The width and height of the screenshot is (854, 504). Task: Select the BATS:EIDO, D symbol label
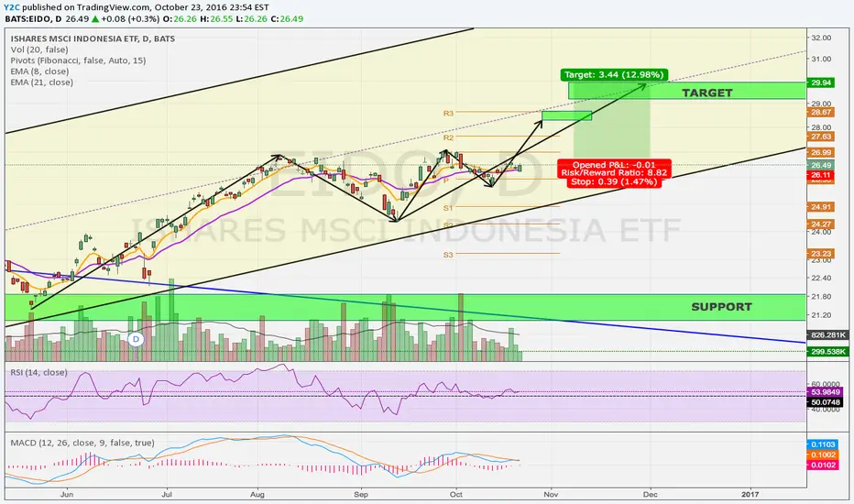pos(33,19)
